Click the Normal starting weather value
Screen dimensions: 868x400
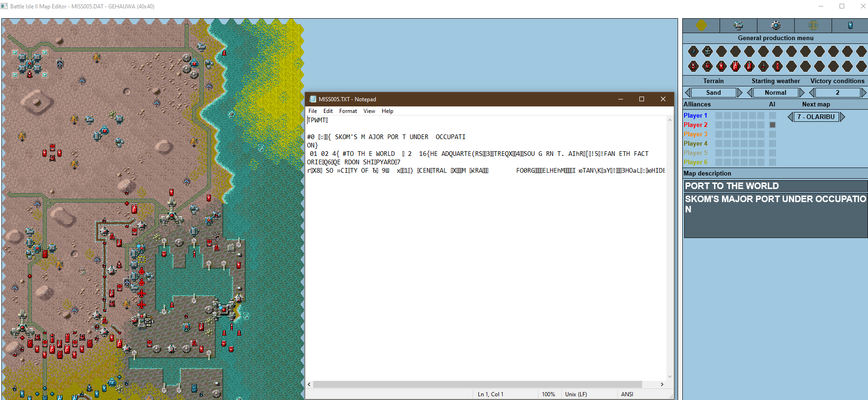pyautogui.click(x=776, y=92)
